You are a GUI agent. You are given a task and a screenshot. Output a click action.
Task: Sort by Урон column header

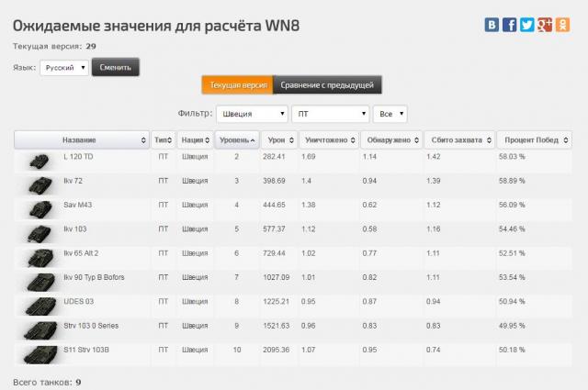pos(277,140)
